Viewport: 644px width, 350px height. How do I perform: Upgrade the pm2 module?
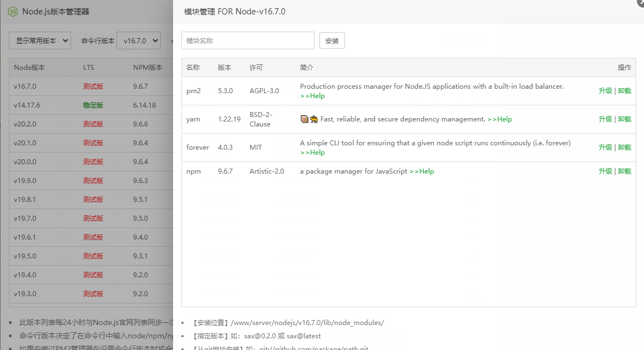(x=605, y=91)
